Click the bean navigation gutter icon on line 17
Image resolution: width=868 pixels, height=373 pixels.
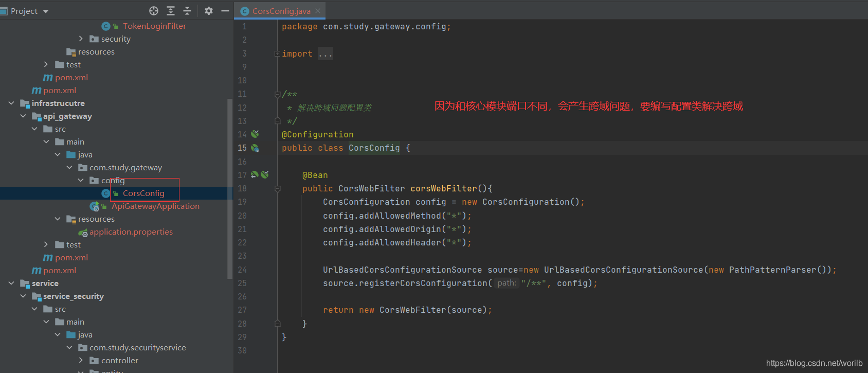(x=255, y=174)
